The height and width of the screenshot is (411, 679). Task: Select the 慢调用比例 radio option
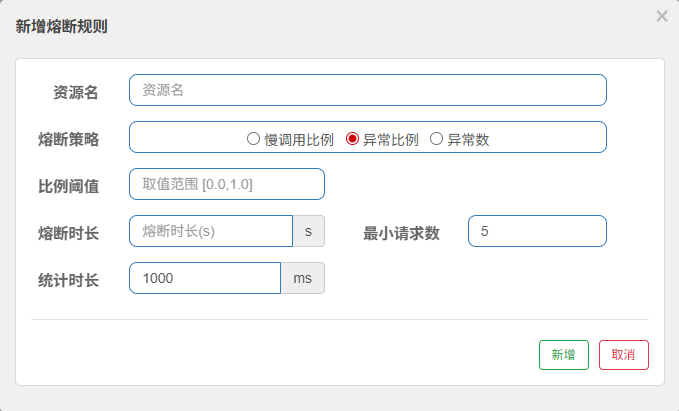(254, 139)
